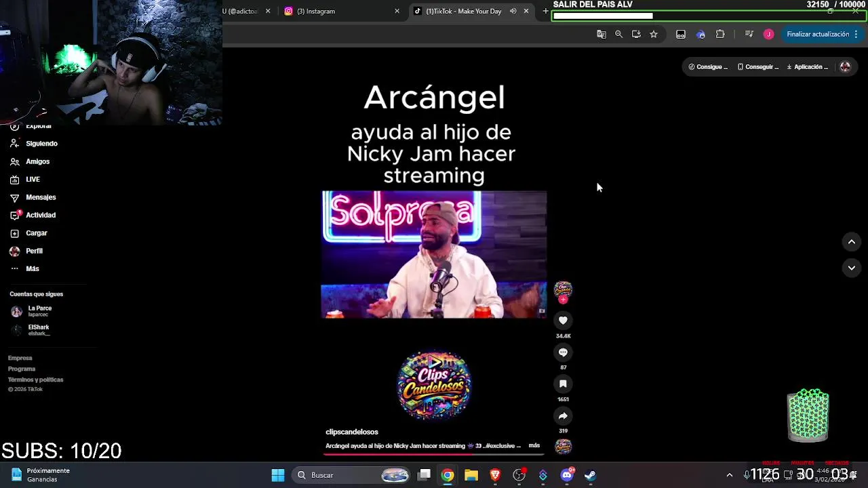Screen dimensions: 868x488
Task: Click the Empresa footer link
Action: coord(20,358)
